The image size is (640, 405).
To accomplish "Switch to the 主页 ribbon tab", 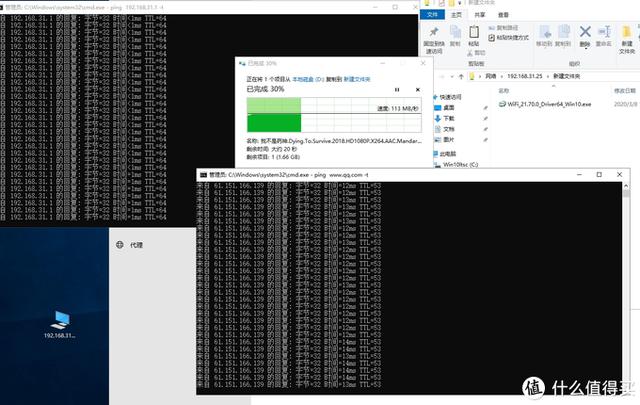I will pyautogui.click(x=456, y=15).
